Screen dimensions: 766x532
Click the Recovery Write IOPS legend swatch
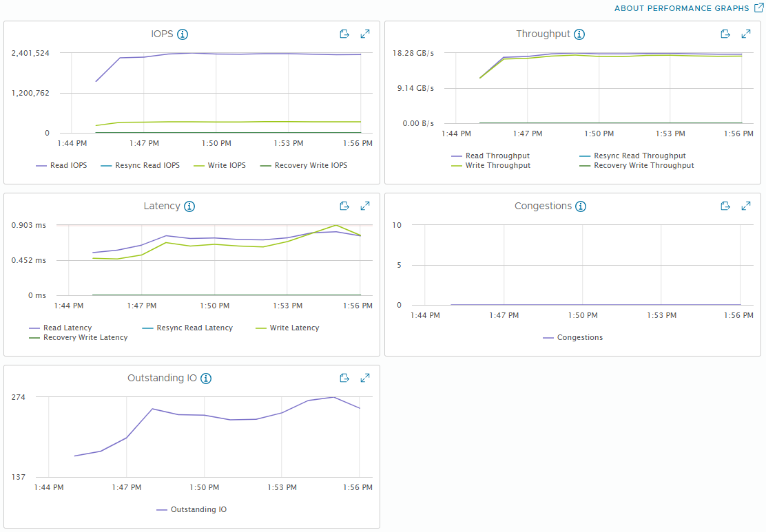266,166
